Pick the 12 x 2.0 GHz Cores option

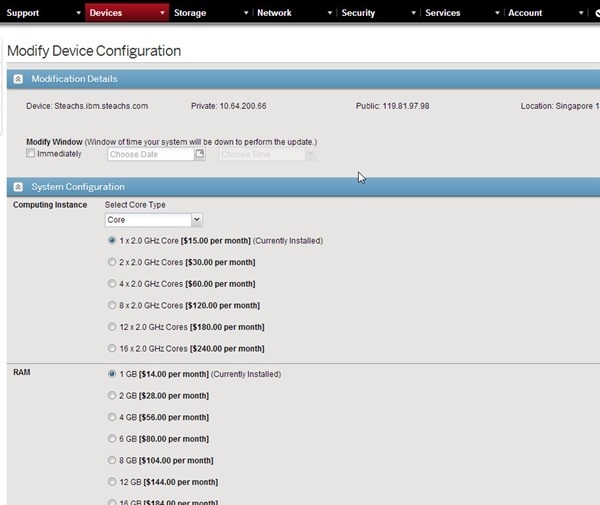click(112, 327)
